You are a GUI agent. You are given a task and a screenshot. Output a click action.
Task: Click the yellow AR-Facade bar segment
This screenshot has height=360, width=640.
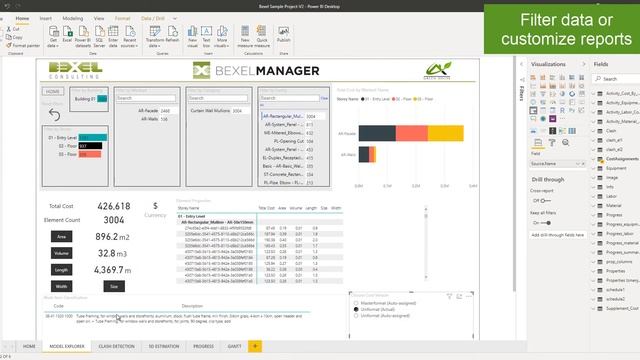[x=446, y=133]
